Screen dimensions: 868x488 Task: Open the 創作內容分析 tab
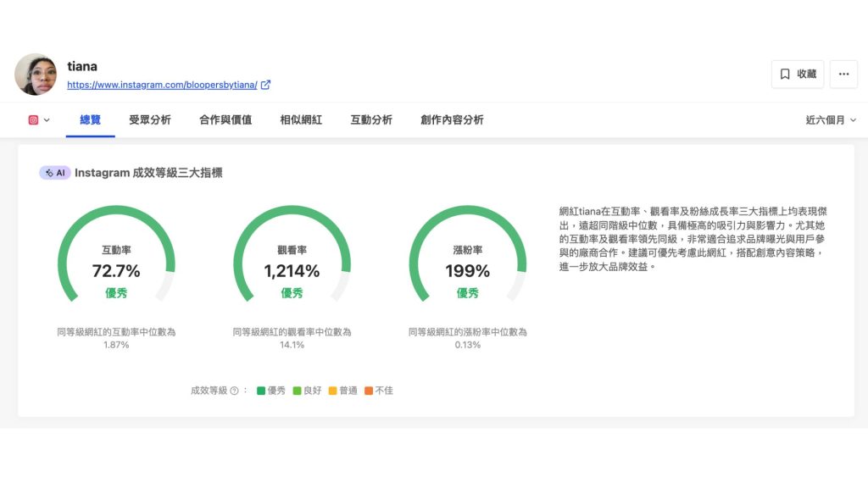click(452, 120)
